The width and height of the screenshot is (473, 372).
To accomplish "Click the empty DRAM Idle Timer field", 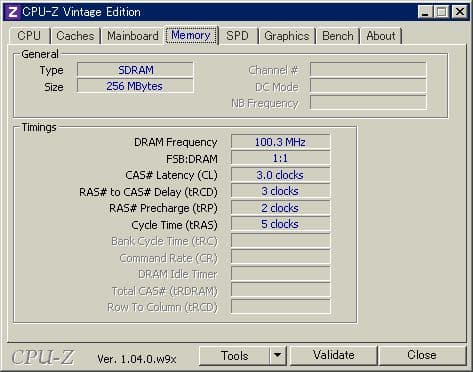I will 280,274.
